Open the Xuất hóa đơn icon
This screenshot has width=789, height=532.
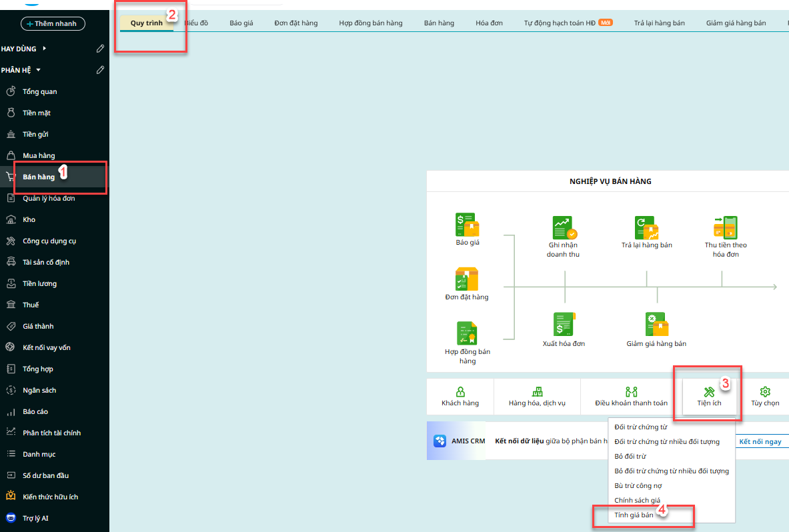coord(564,325)
